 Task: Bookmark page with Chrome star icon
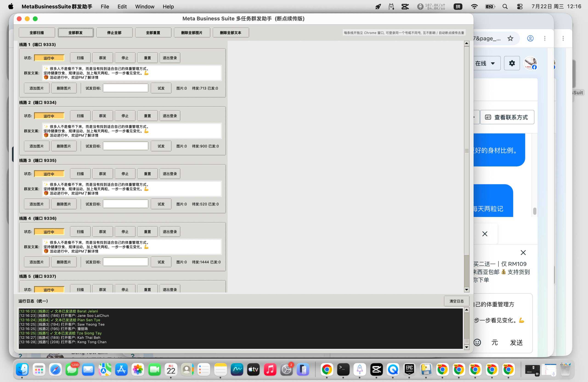pyautogui.click(x=510, y=38)
